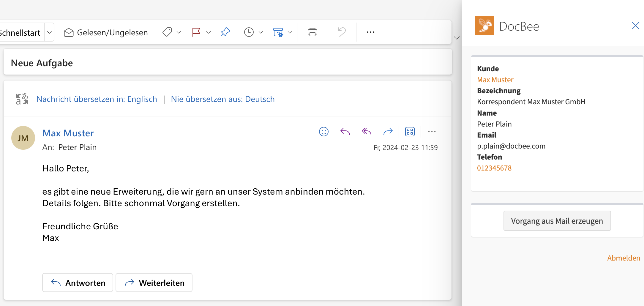Click the Weiterleiten button

click(x=154, y=283)
